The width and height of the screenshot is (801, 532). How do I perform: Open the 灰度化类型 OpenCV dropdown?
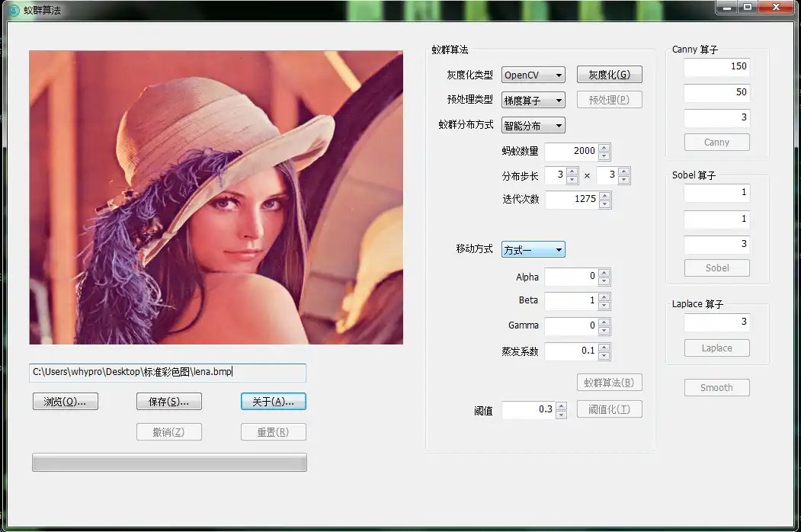pos(533,75)
